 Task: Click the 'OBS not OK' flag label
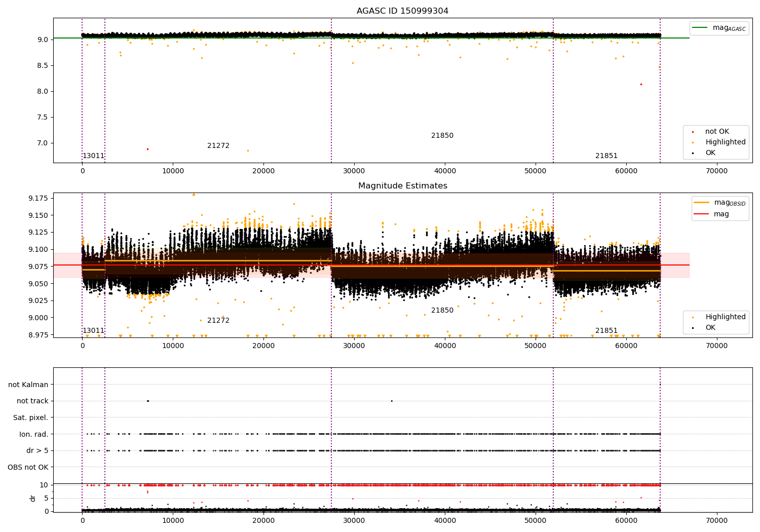28,468
